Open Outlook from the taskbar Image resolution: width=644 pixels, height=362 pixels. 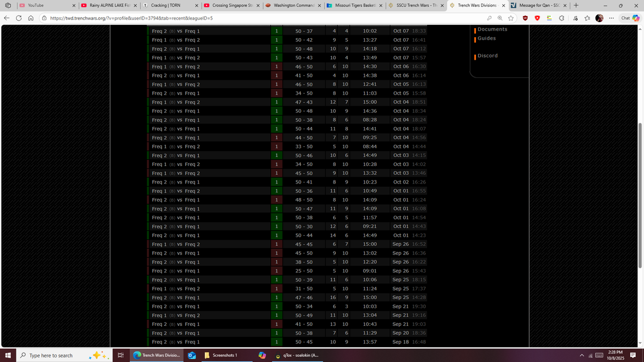pyautogui.click(x=191, y=355)
